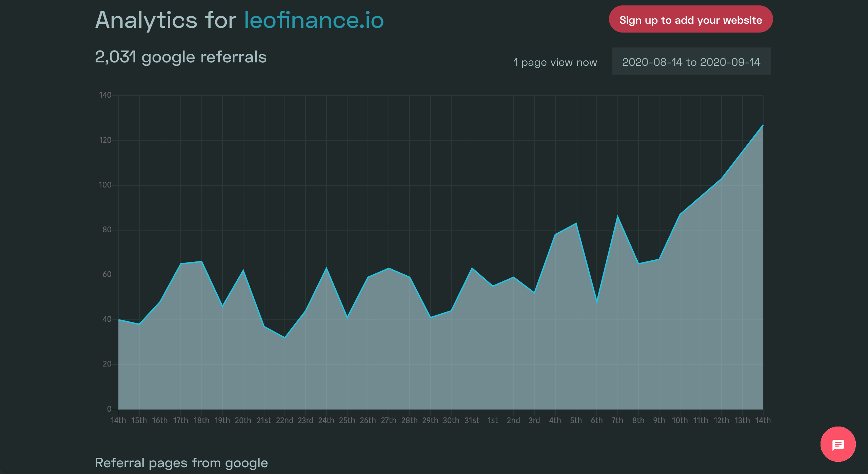868x474 pixels.
Task: Click the '140' y-axis label
Action: 105,95
